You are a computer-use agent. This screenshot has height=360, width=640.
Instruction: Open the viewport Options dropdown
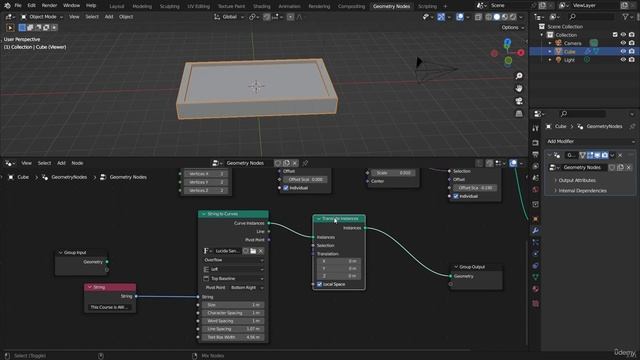pyautogui.click(x=513, y=27)
